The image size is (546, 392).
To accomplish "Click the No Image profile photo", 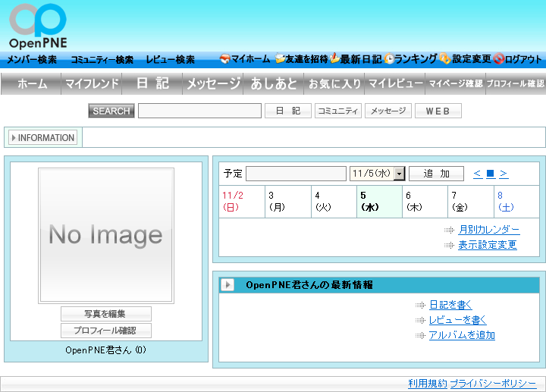I will click(106, 236).
